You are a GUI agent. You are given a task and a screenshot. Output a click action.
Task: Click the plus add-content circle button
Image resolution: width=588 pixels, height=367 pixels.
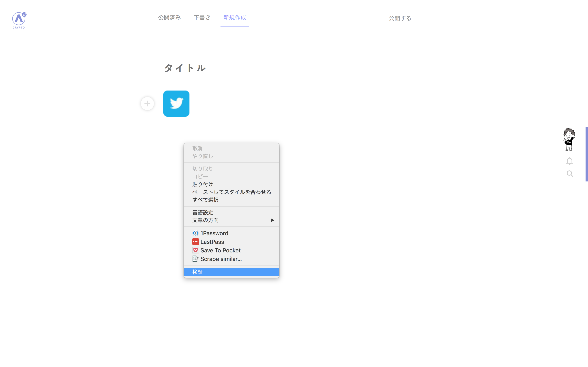(147, 104)
